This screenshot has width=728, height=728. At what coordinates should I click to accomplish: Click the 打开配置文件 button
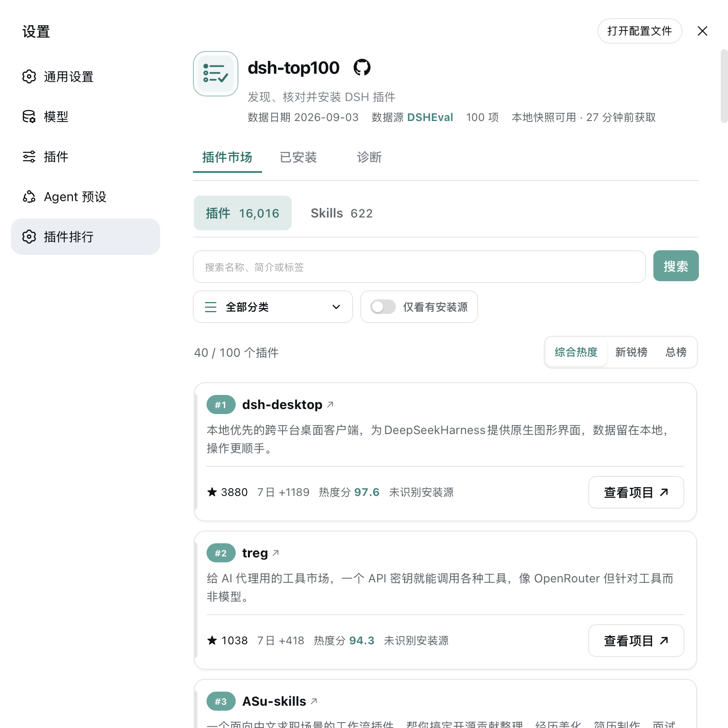click(x=640, y=31)
